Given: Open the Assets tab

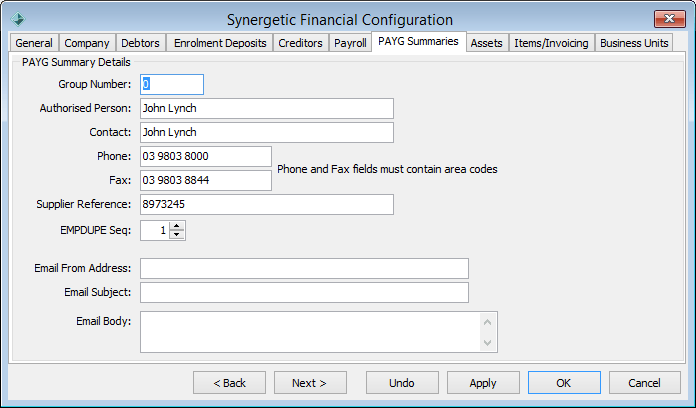Looking at the screenshot, I should (486, 43).
